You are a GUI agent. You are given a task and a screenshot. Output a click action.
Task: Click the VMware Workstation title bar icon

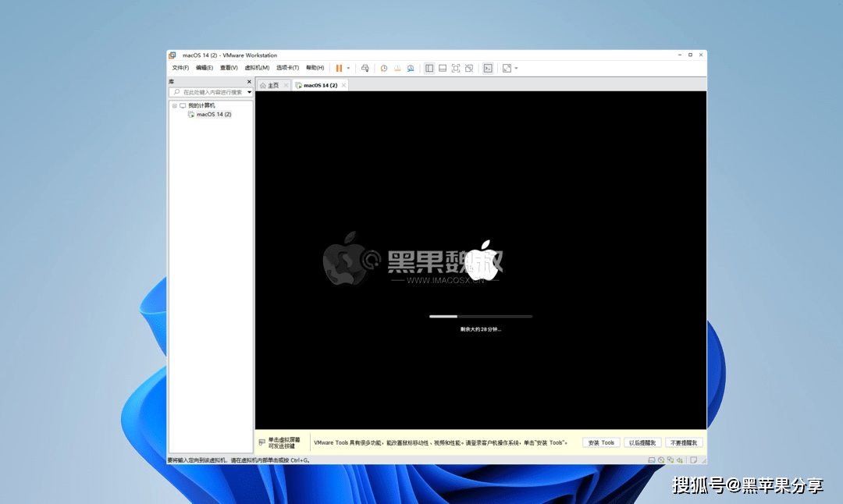pos(172,55)
